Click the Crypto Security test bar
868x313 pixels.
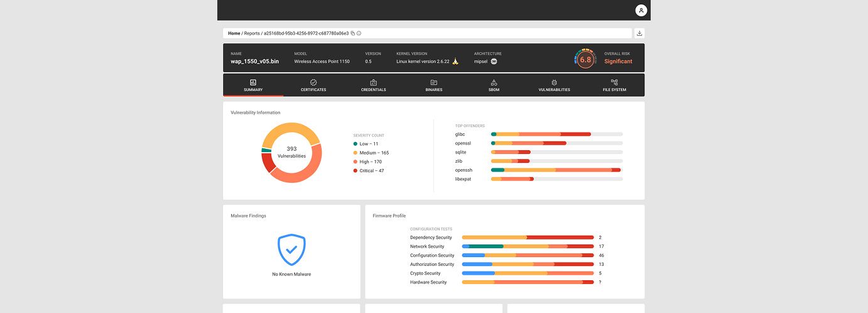pos(528,273)
